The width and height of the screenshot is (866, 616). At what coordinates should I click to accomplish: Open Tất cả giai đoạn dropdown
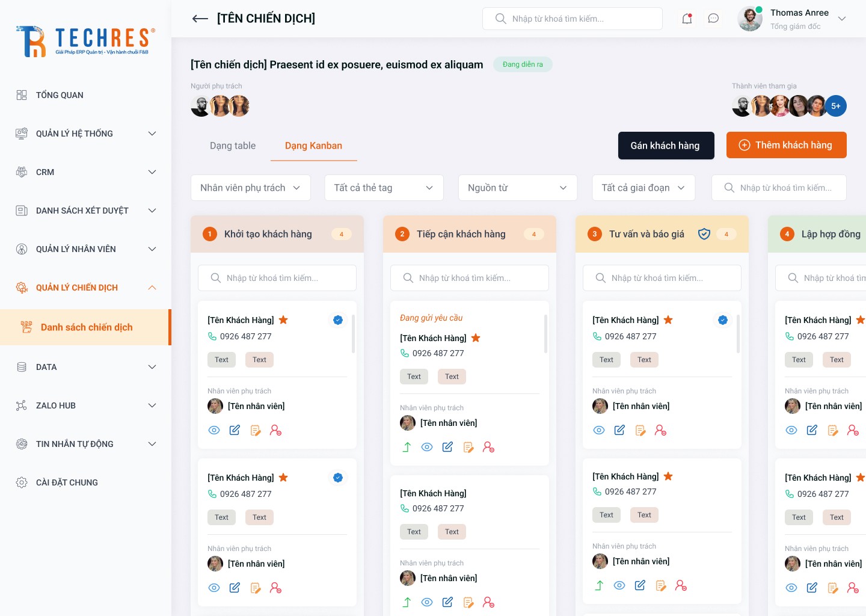click(x=643, y=188)
